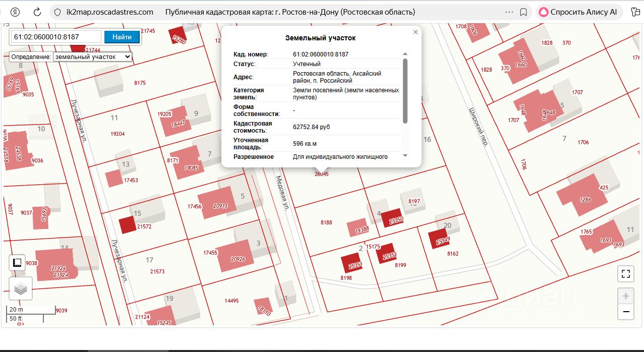Click the popup vertical scrollbar thumb

[x=404, y=91]
